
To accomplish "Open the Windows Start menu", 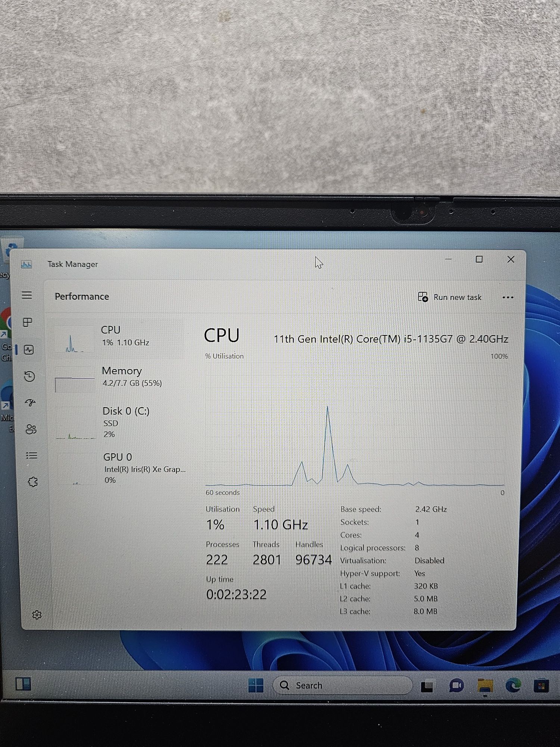I will 256,685.
